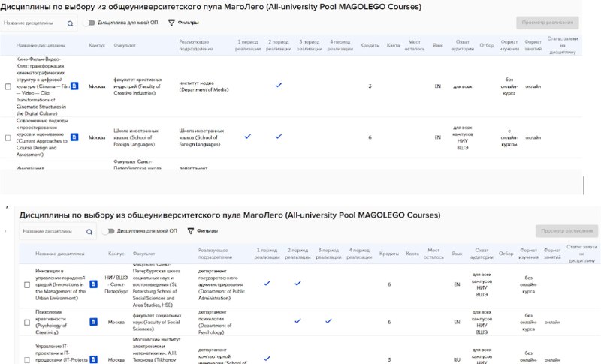The width and height of the screenshot is (601, 364).
Task: Open the document icon for Психология креативности
Action: click(x=93, y=322)
